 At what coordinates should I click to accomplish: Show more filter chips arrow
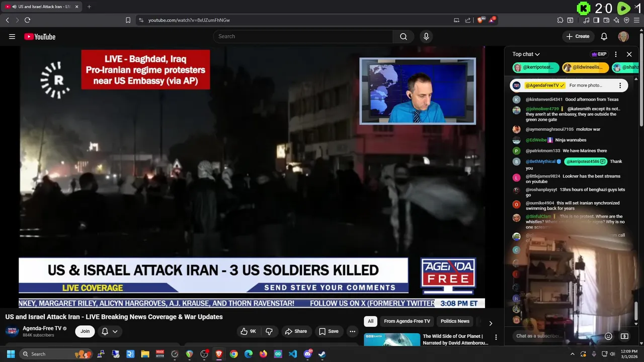click(x=491, y=323)
